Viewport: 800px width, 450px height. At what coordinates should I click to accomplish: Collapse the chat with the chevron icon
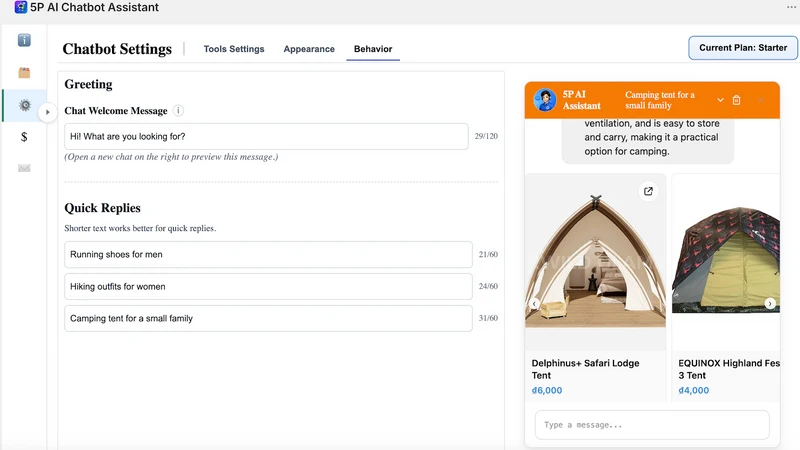[x=720, y=100]
